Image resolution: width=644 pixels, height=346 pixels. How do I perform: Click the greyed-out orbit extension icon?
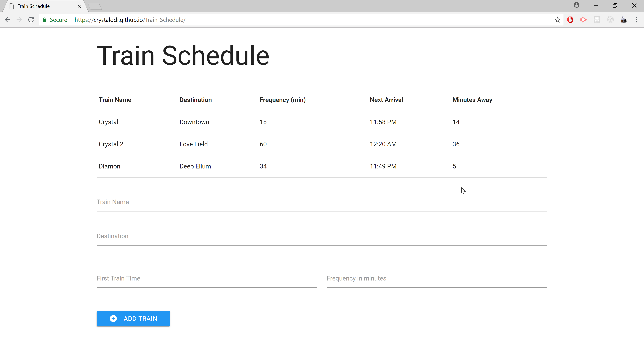coord(610,20)
